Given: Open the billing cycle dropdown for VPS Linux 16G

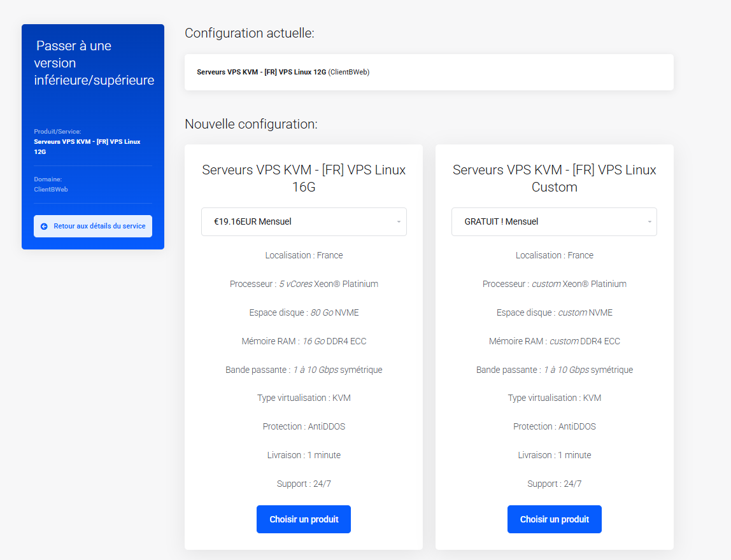Looking at the screenshot, I should (304, 221).
